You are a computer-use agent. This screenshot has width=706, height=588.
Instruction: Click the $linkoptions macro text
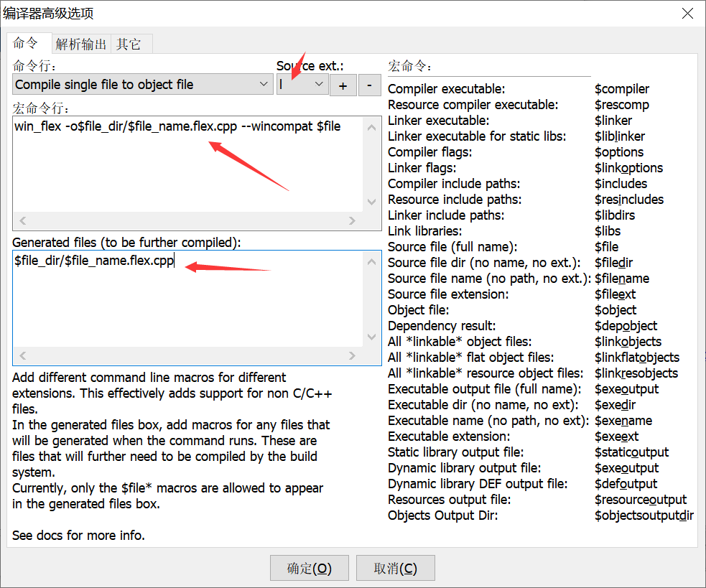click(629, 168)
